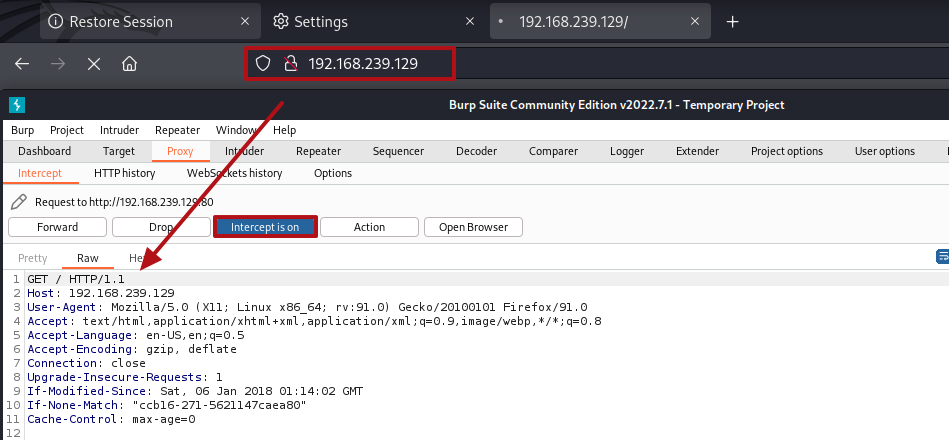Click the Drop button
The width and height of the screenshot is (949, 440).
tap(161, 227)
